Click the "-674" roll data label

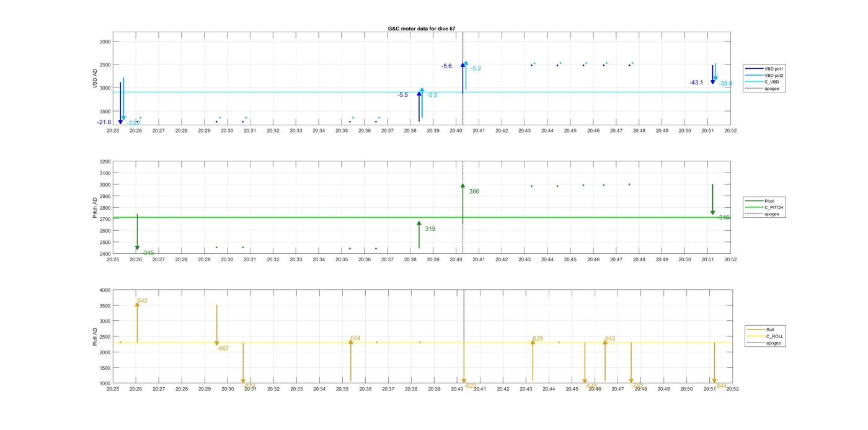point(249,386)
